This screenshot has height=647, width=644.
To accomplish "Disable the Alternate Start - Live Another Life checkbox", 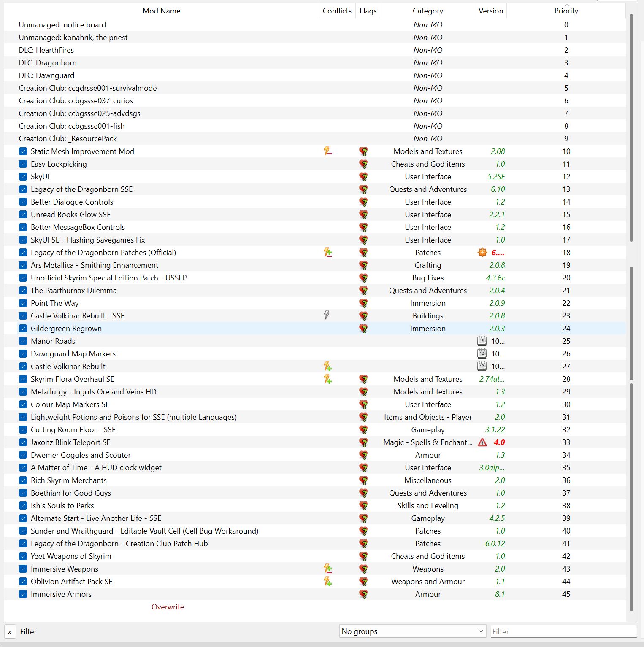I will [x=23, y=518].
